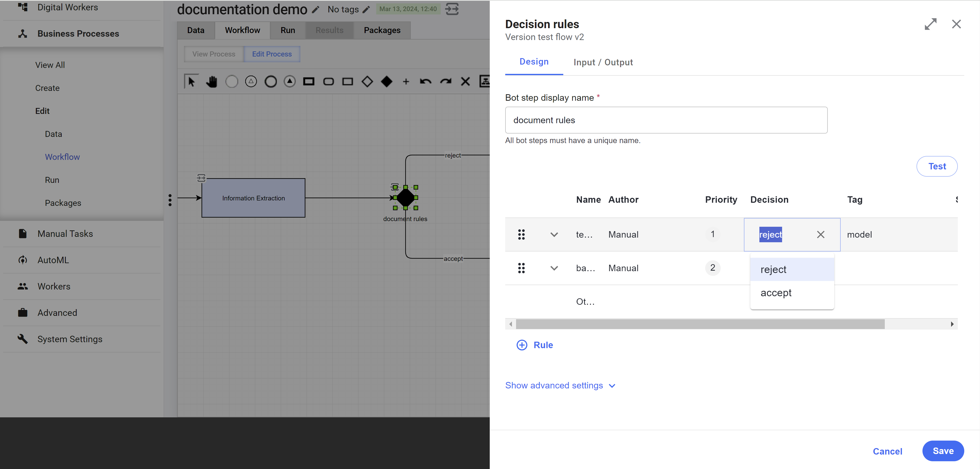The width and height of the screenshot is (980, 469).
Task: Open the Workflow tab above the canvas
Action: pos(242,30)
